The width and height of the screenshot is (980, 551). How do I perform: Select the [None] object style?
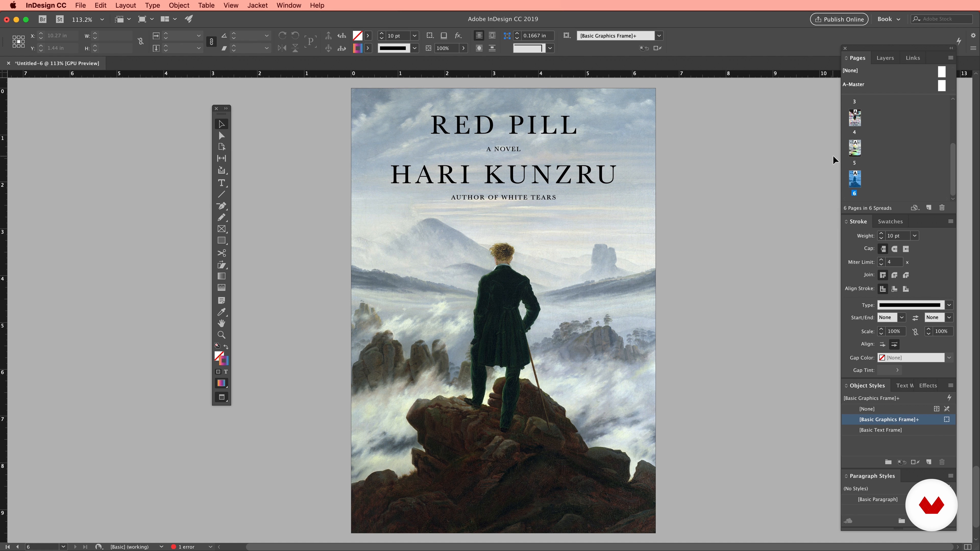(898, 409)
